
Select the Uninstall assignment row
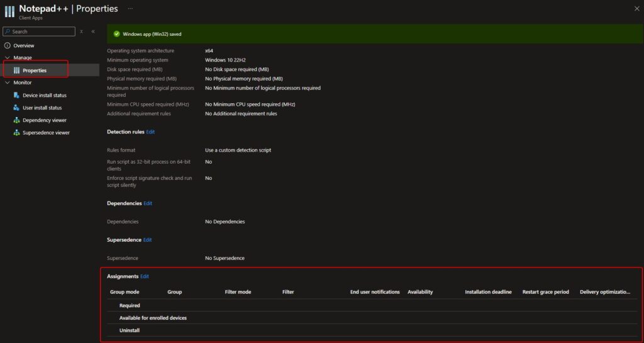[x=372, y=330]
